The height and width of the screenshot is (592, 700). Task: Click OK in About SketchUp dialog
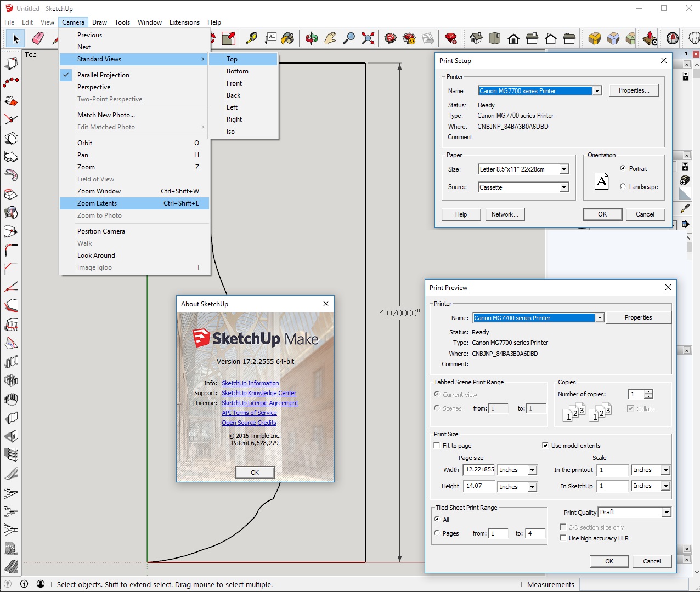coord(255,473)
